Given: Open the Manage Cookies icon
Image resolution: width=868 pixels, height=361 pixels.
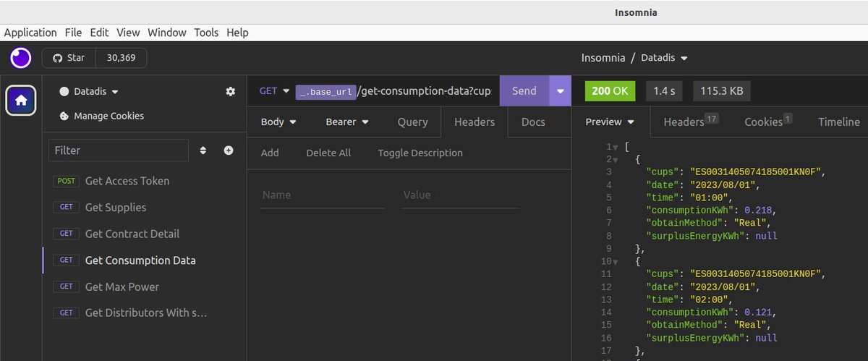Looking at the screenshot, I should click(64, 116).
